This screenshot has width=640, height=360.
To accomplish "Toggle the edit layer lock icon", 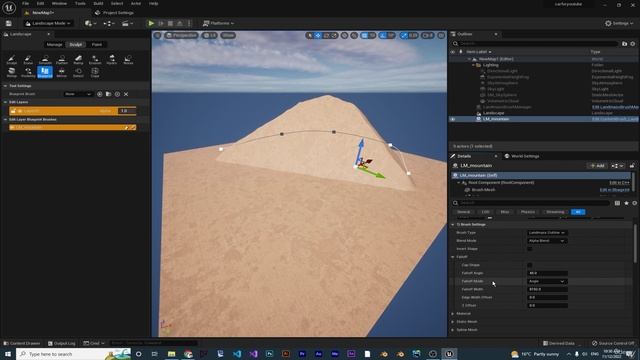I will (13, 111).
